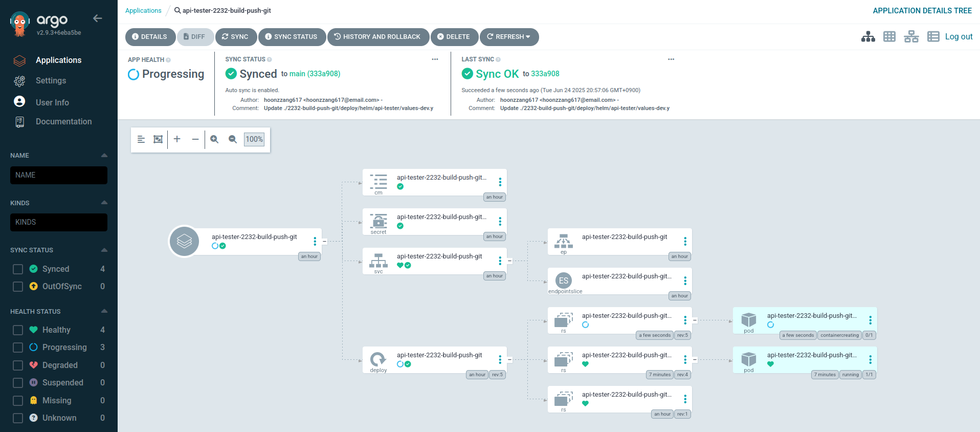
Task: Toggle the Healthy health status checkbox
Action: [18, 330]
